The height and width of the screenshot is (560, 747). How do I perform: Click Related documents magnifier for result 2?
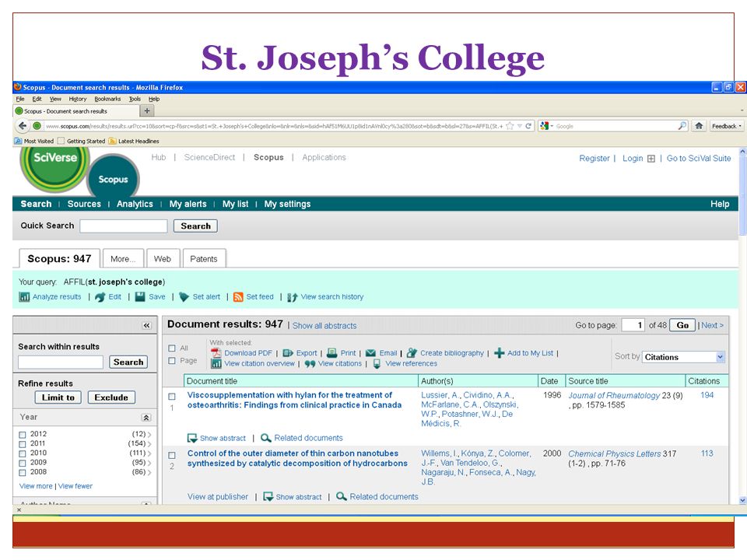[341, 497]
